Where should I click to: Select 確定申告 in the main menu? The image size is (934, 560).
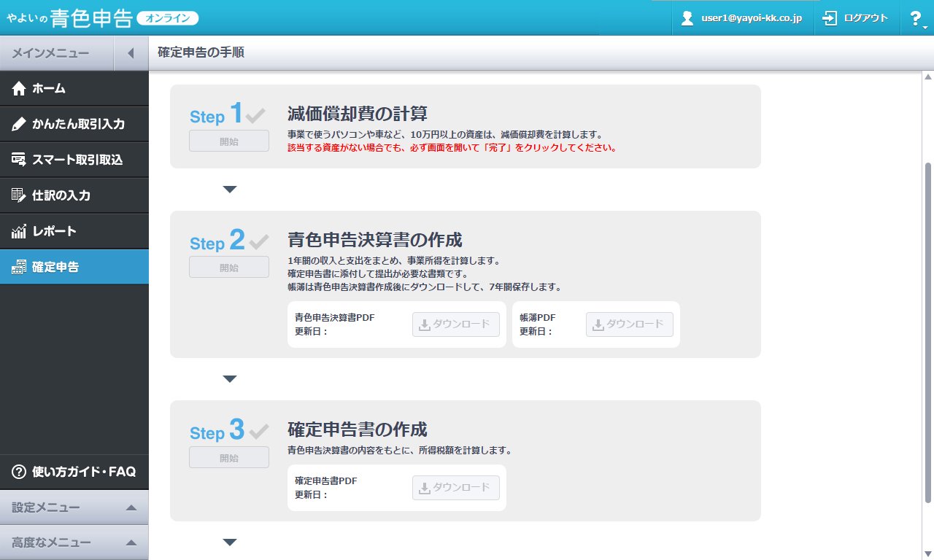click(74, 268)
